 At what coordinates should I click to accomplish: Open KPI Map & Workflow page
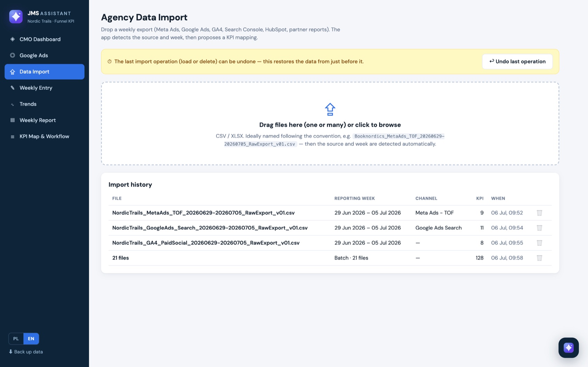pyautogui.click(x=44, y=137)
